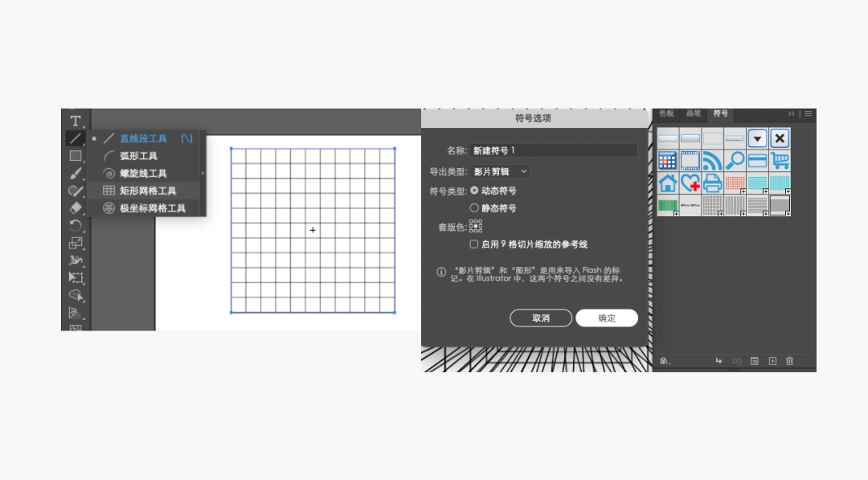Select the heart with red cross symbol
Viewport: 868px width, 480px height.
click(x=690, y=183)
